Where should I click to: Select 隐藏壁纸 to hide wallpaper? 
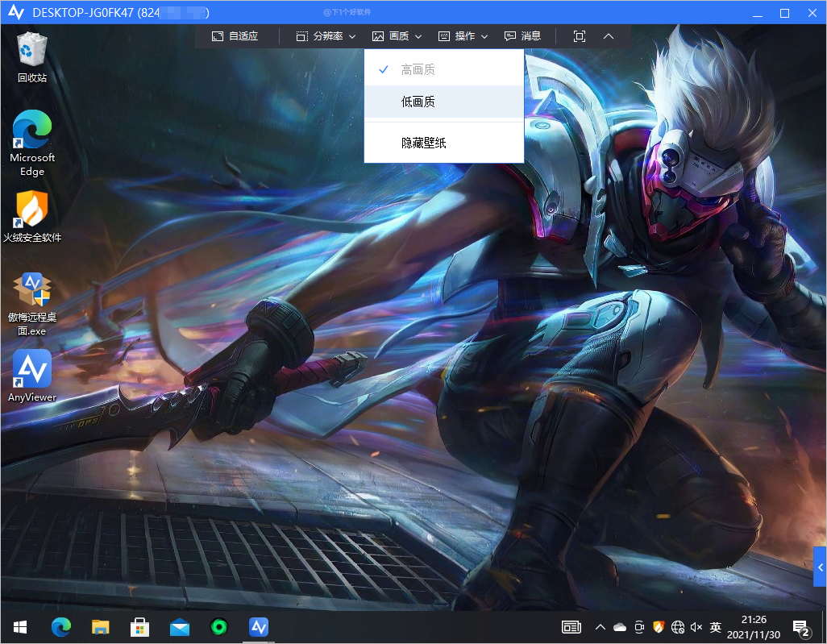tap(443, 143)
